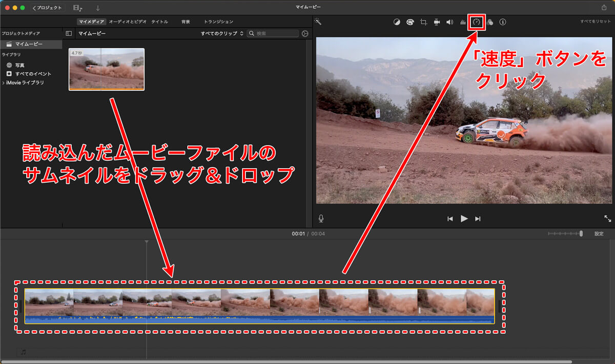Open the timeline 設定 settings popup
The height and width of the screenshot is (364, 615).
click(x=599, y=233)
